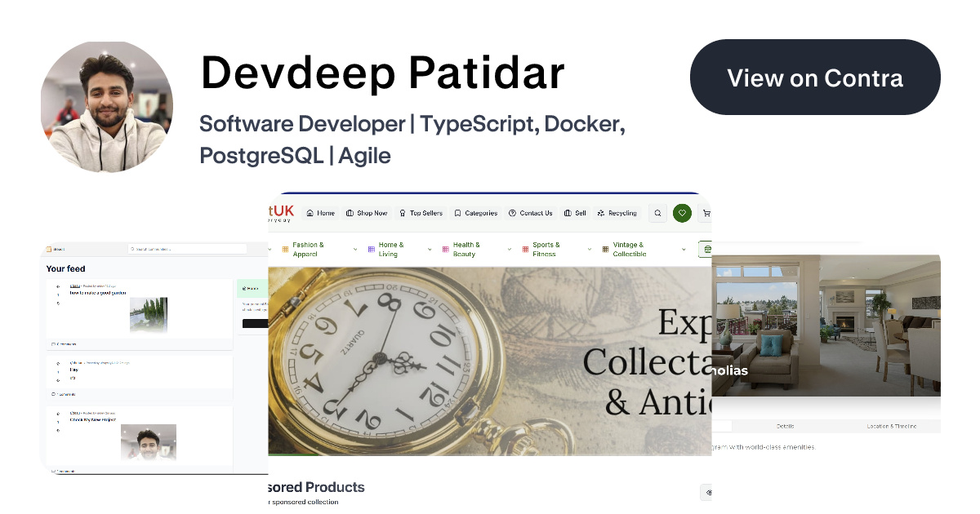The height and width of the screenshot is (514, 980).
Task: Click the shopping cart icon in shop header
Action: 706,213
